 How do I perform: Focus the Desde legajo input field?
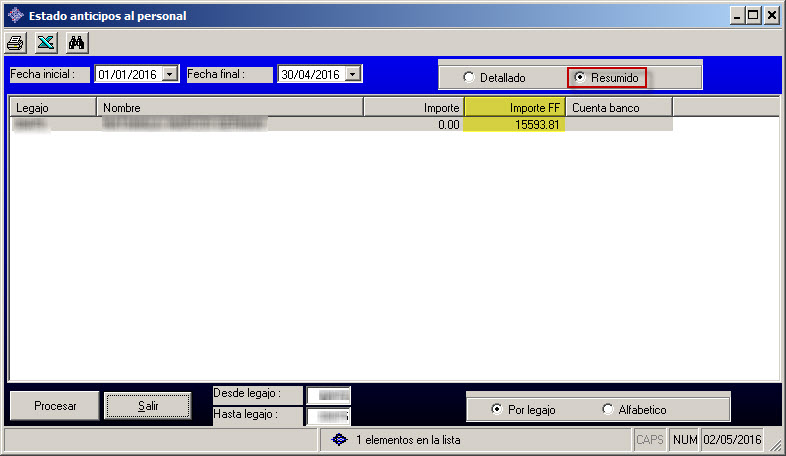click(x=329, y=395)
